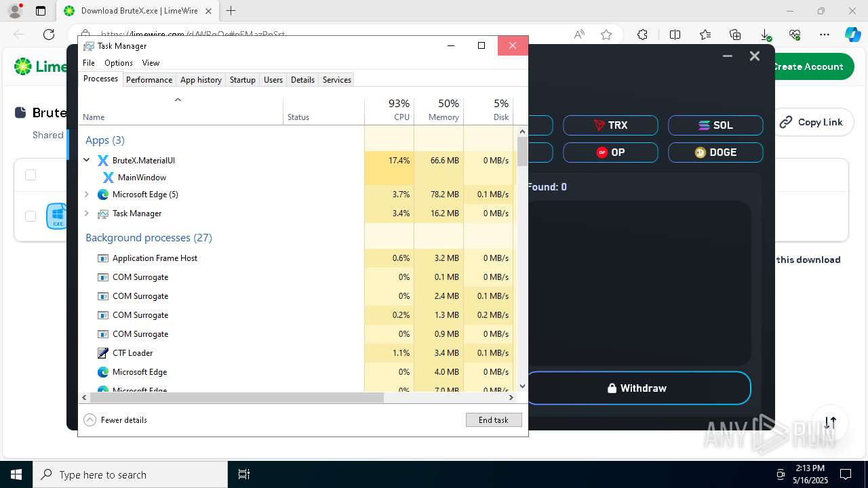Click the Withdraw button in BruteX

pyautogui.click(x=637, y=388)
